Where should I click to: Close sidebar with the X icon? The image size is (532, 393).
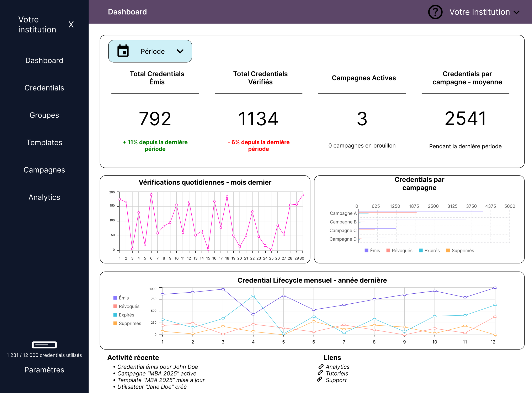(x=71, y=24)
